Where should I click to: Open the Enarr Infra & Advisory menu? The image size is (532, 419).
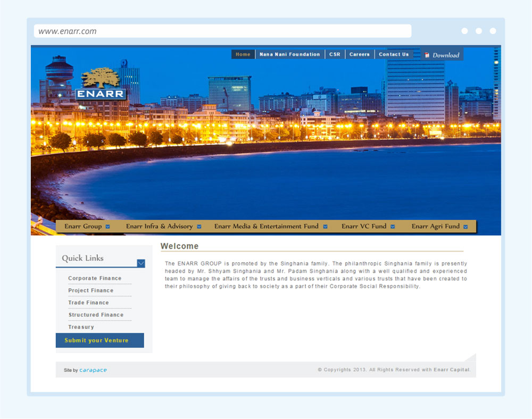click(160, 226)
